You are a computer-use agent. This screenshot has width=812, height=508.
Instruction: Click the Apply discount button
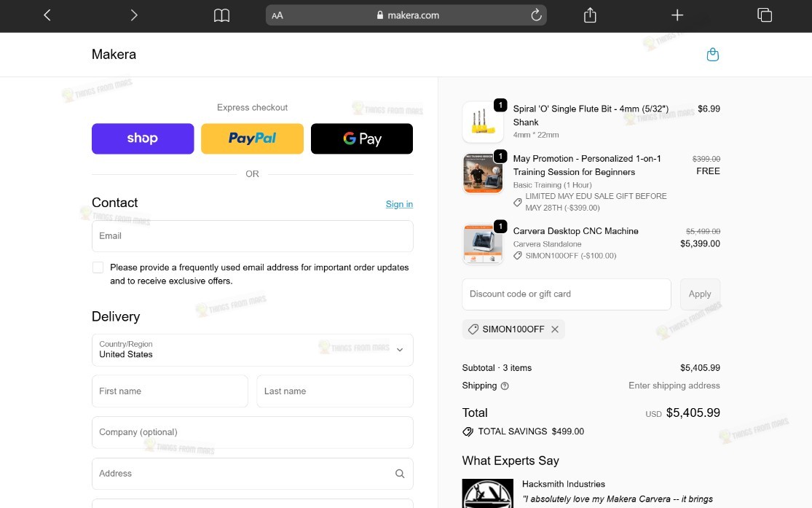click(x=700, y=294)
